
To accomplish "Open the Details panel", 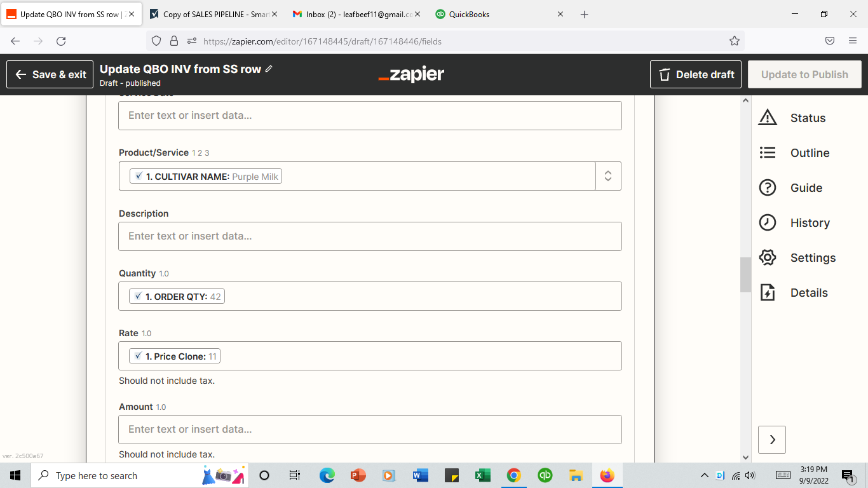I will [793, 292].
